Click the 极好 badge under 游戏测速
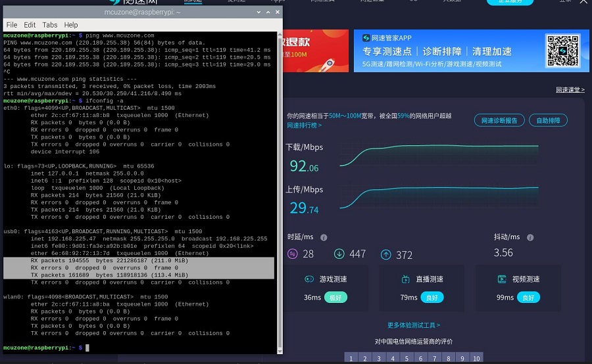592x364 pixels. click(x=335, y=298)
